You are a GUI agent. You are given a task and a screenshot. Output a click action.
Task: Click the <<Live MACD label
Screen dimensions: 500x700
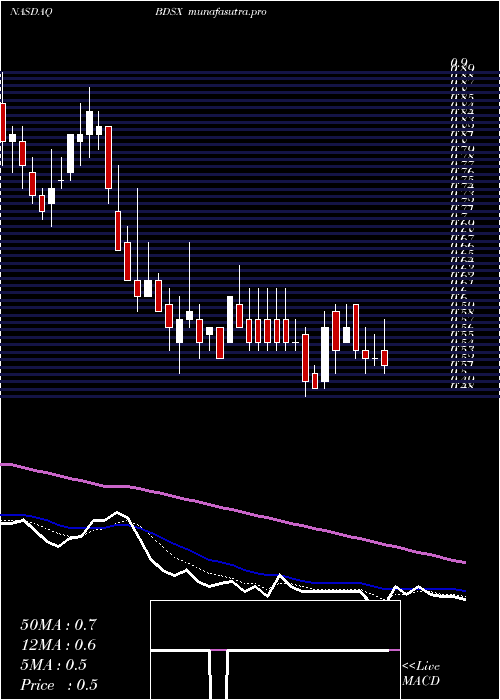click(421, 674)
